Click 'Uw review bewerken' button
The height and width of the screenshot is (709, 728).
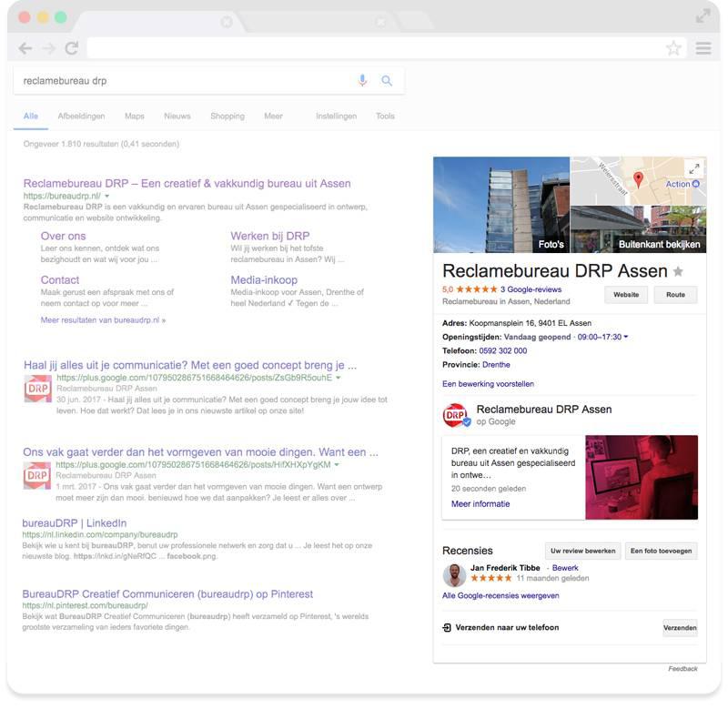point(583,551)
